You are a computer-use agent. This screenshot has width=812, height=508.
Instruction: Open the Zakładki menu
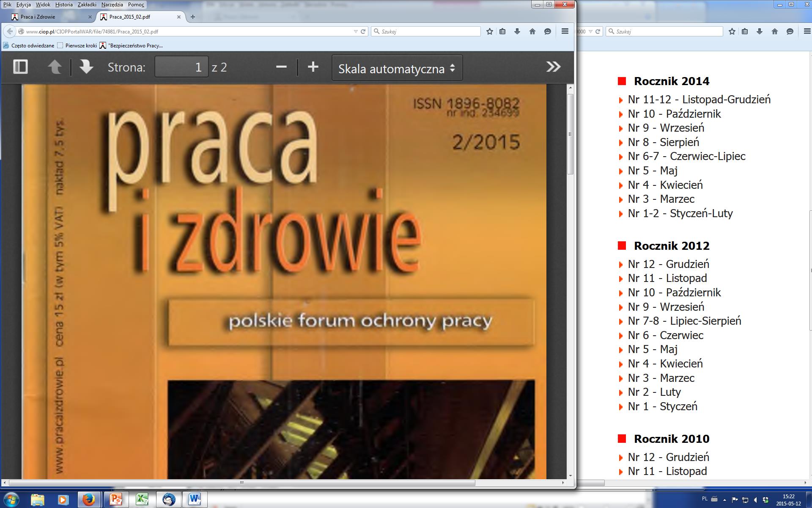(87, 5)
